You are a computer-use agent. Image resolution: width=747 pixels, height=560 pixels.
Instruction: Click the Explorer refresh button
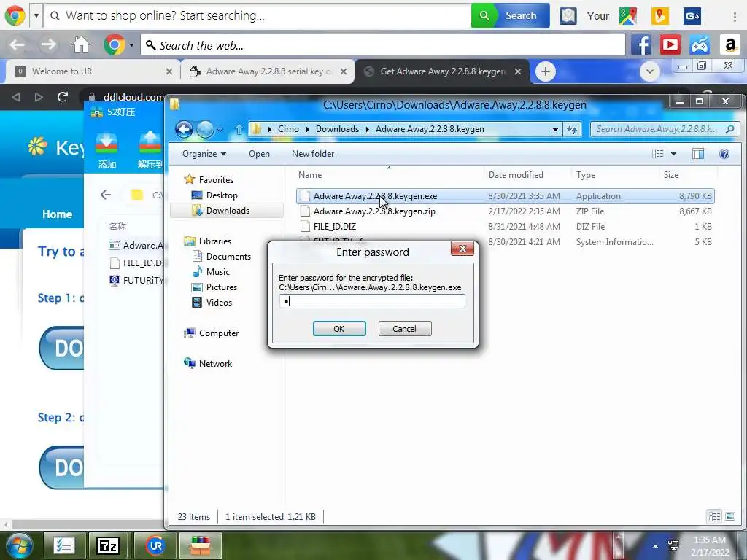[572, 129]
